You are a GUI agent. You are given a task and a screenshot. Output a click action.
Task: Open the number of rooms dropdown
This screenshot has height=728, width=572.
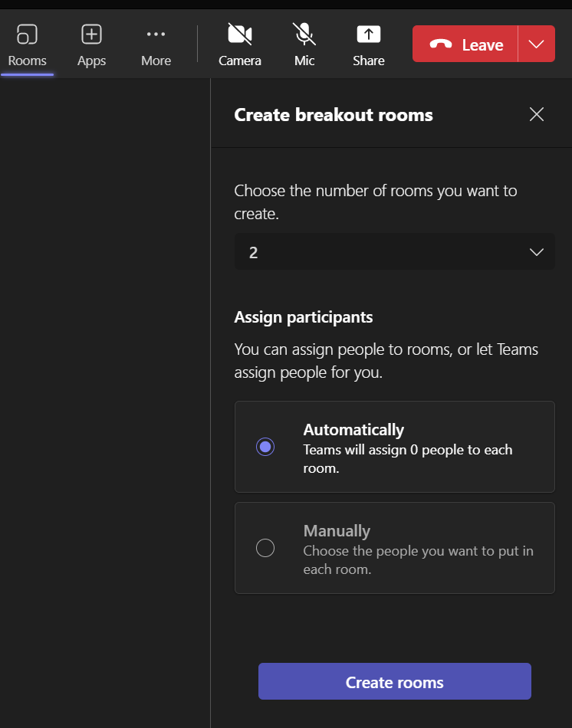tap(394, 251)
